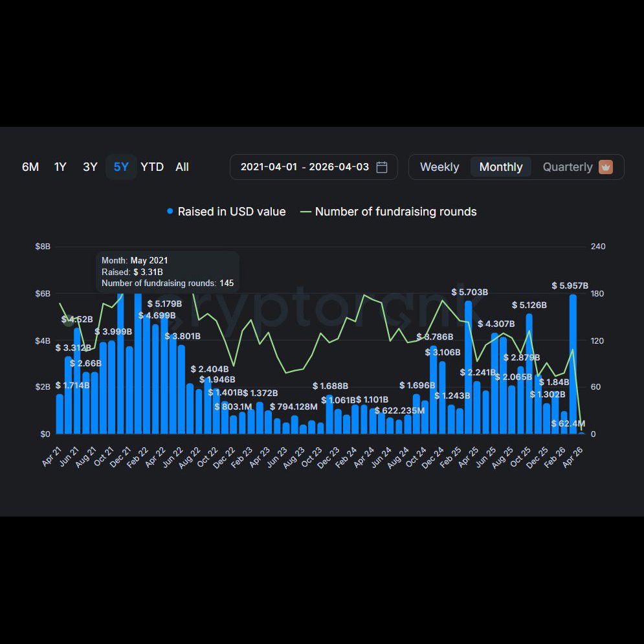Image resolution: width=644 pixels, height=644 pixels.
Task: Switch to the 1Y time range
Action: click(60, 167)
